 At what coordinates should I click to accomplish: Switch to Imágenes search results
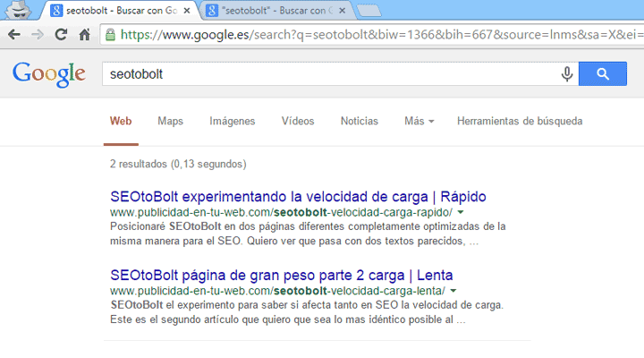coord(232,121)
